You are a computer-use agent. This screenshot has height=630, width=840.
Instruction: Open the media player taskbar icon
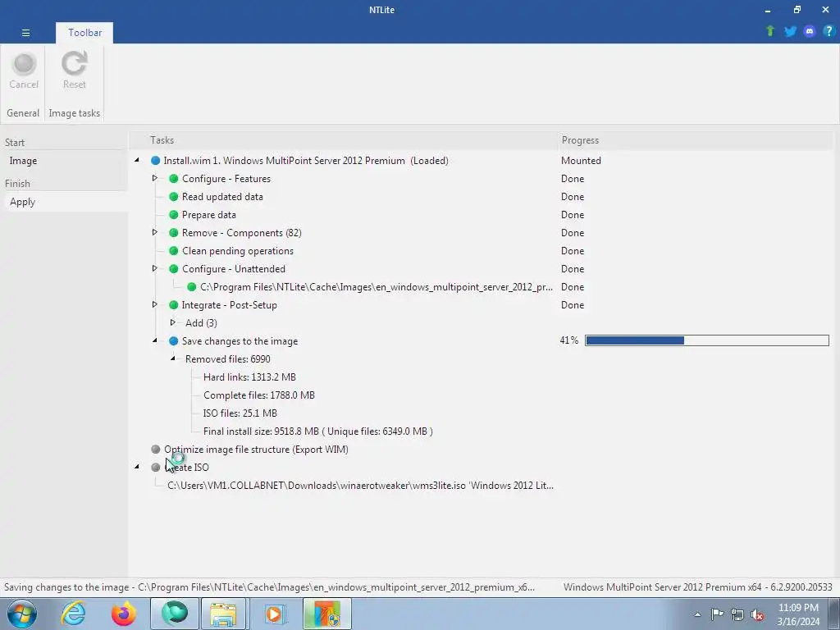275,614
